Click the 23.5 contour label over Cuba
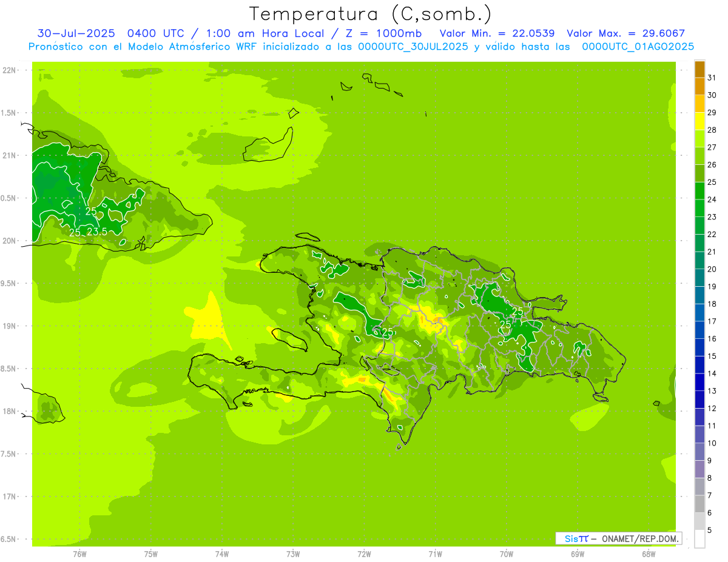This screenshot has height=562, width=728. click(97, 232)
